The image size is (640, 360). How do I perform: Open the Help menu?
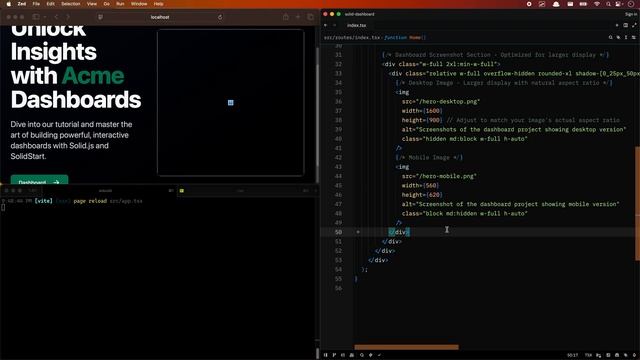click(158, 4)
